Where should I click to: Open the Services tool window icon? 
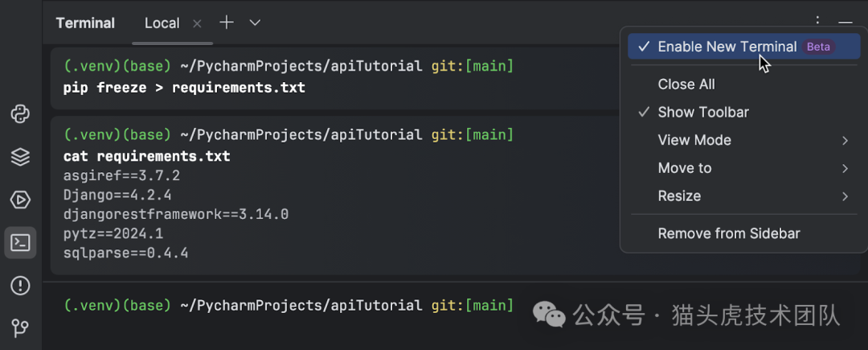pyautogui.click(x=20, y=200)
